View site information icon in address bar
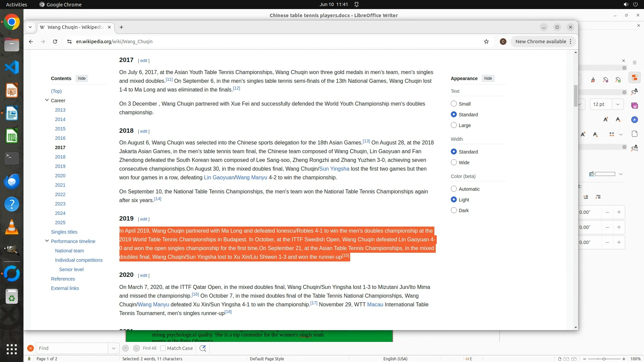 pyautogui.click(x=69, y=42)
